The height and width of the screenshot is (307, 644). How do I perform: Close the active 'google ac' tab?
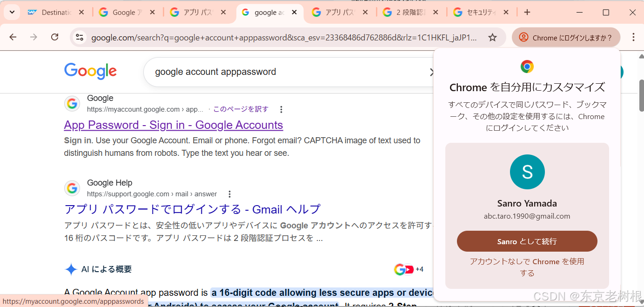coord(294,13)
